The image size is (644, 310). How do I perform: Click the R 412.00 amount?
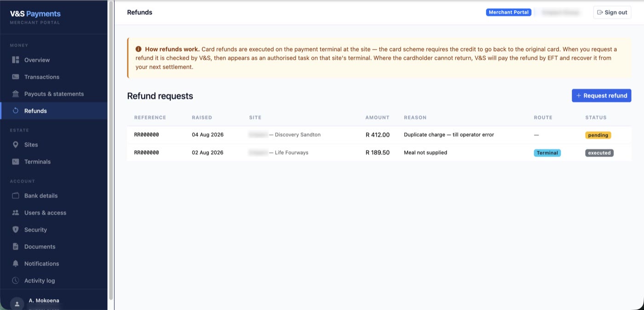pos(377,135)
